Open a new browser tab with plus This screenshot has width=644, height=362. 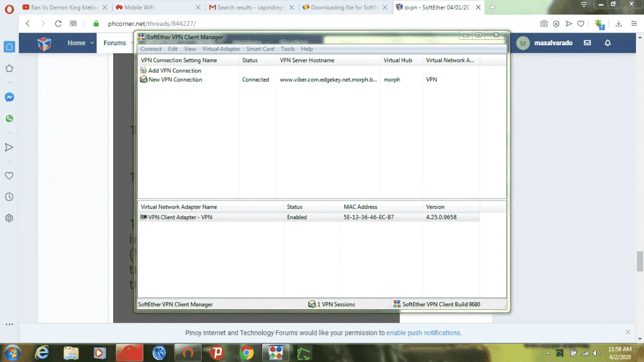[x=493, y=8]
